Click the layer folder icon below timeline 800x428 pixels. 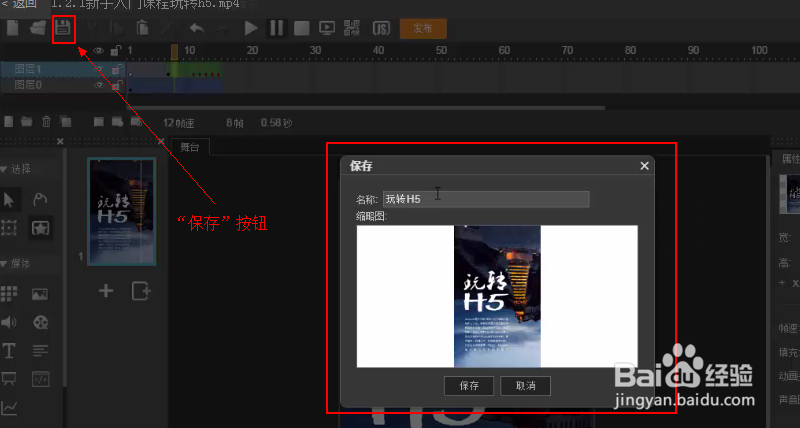click(27, 121)
